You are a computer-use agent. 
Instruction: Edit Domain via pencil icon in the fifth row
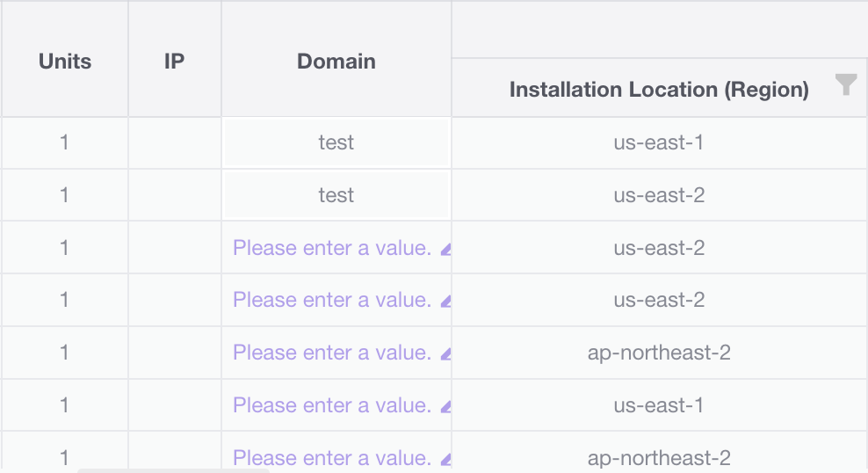pyautogui.click(x=445, y=354)
